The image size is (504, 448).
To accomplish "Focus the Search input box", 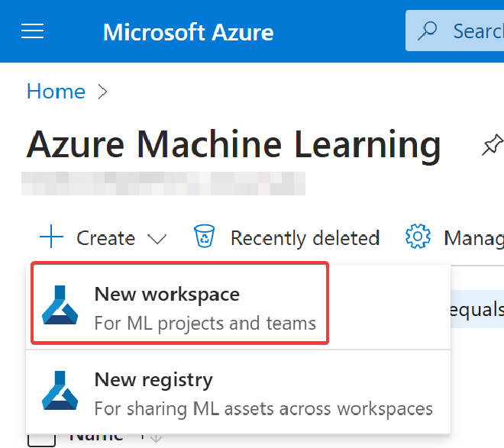I will (x=455, y=31).
